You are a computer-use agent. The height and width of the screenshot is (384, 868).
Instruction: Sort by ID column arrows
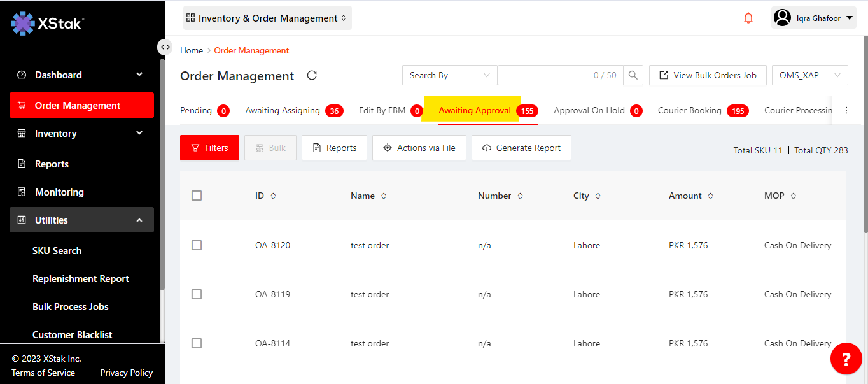(x=273, y=196)
